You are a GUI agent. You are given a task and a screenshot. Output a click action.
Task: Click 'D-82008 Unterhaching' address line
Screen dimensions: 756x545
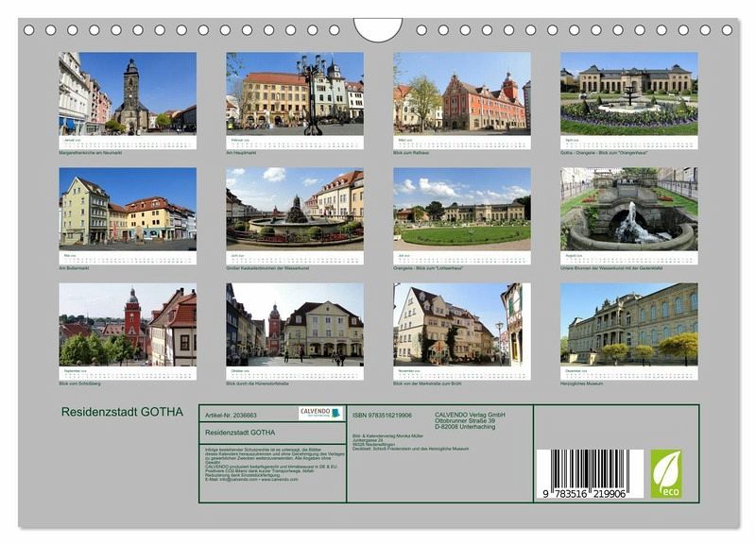coord(465,427)
